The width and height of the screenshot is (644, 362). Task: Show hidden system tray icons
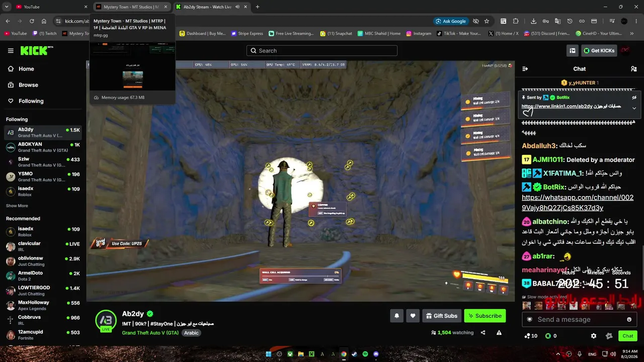click(x=557, y=354)
